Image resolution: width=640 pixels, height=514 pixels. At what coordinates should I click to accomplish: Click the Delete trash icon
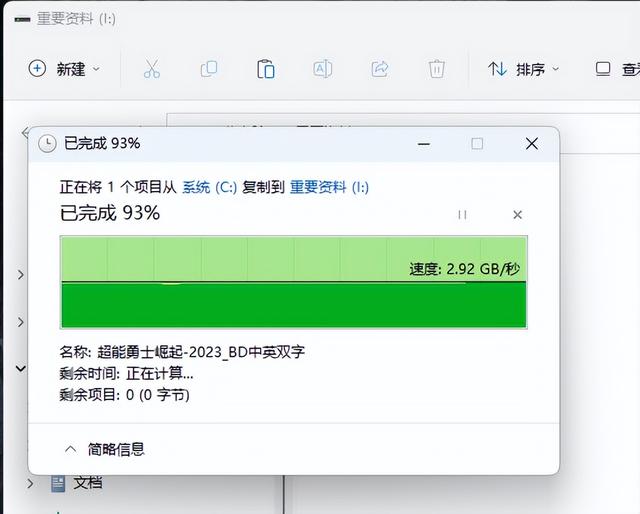tap(436, 69)
